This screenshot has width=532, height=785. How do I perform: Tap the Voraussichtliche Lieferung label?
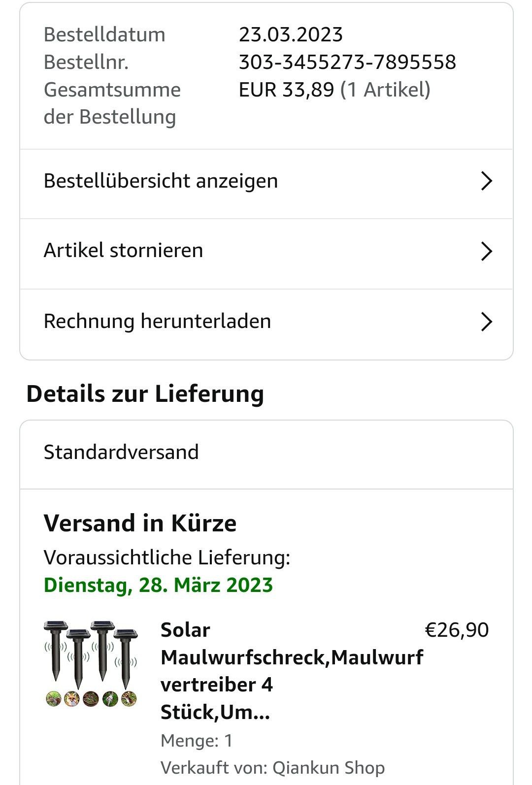point(167,557)
